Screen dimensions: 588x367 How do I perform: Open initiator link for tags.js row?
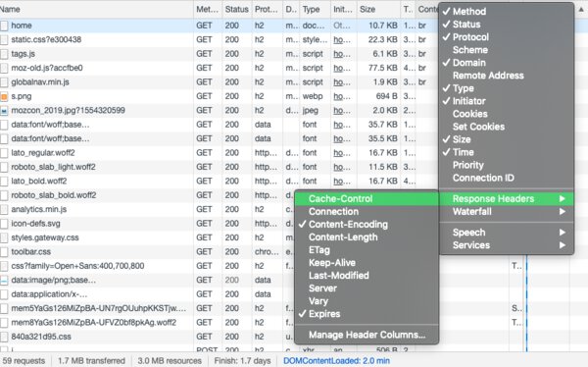pos(342,54)
